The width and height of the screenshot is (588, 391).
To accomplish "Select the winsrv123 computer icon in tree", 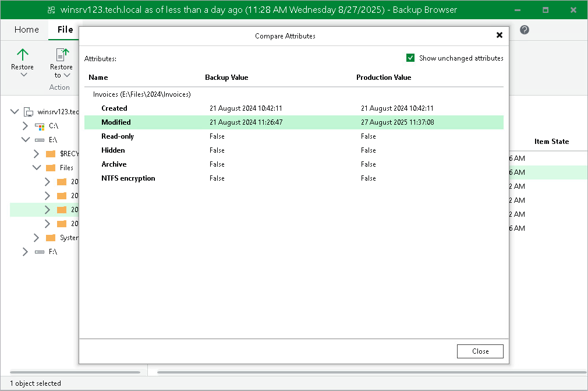I will click(29, 111).
